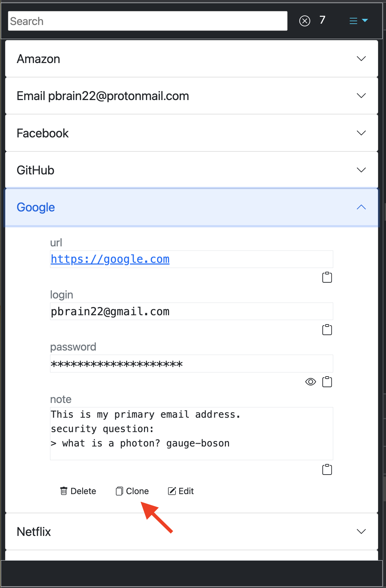The image size is (386, 588).
Task: Open the hamburger menu dropdown
Action: tap(359, 21)
